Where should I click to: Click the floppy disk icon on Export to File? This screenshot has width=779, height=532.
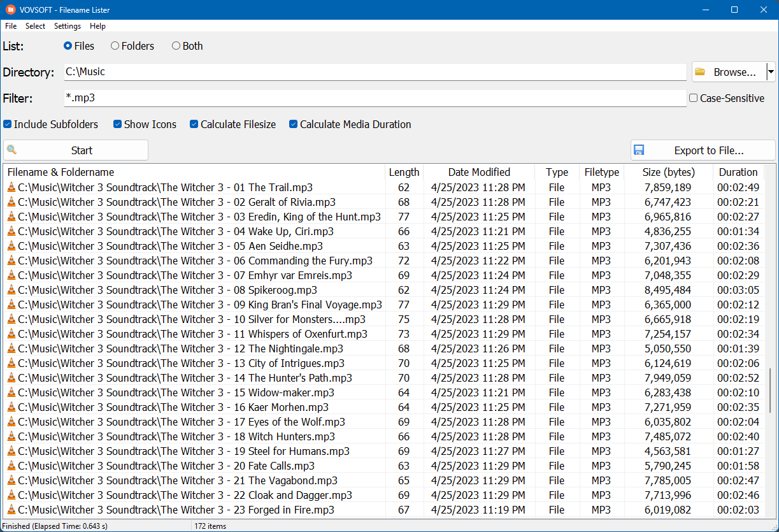point(639,150)
